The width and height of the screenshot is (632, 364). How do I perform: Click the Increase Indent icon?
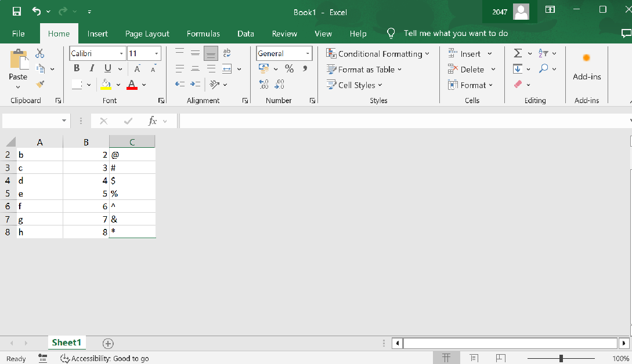click(x=196, y=85)
